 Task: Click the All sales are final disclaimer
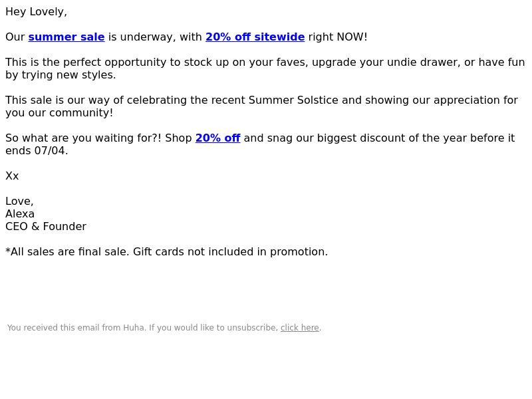point(68,252)
